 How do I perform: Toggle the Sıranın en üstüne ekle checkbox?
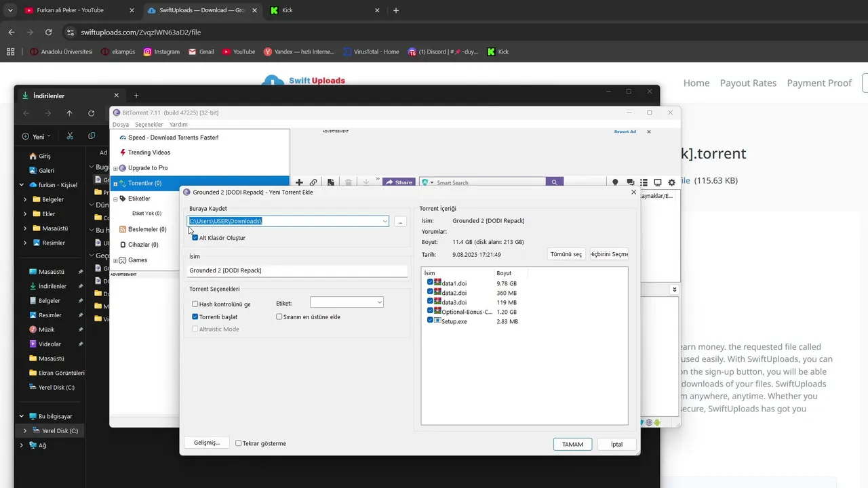click(x=279, y=317)
